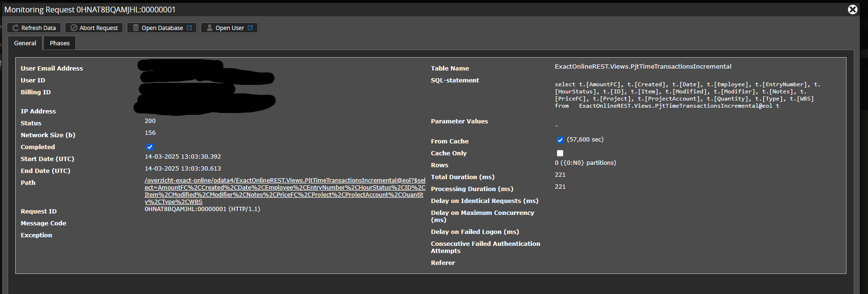
Task: Enable the Cache Only checkbox
Action: 560,153
